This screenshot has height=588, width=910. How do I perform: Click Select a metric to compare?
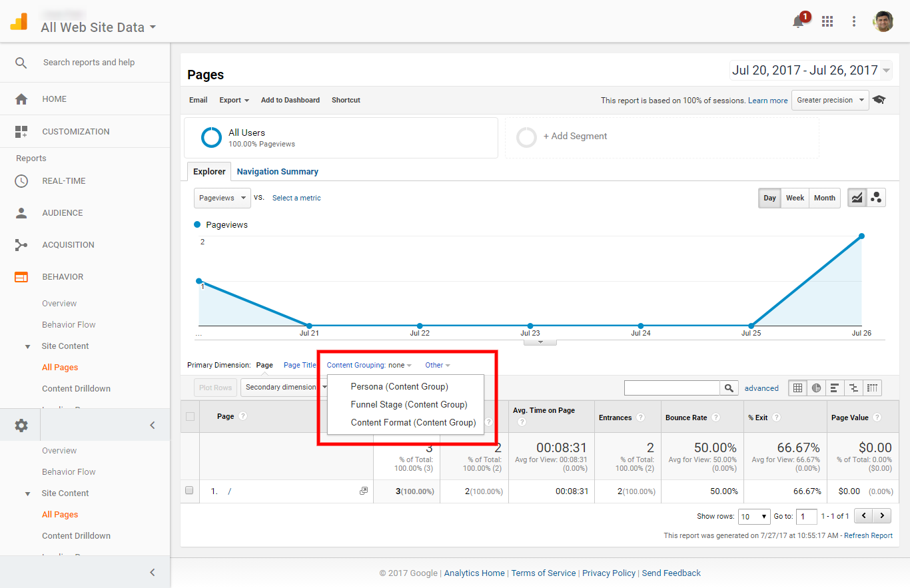click(296, 198)
